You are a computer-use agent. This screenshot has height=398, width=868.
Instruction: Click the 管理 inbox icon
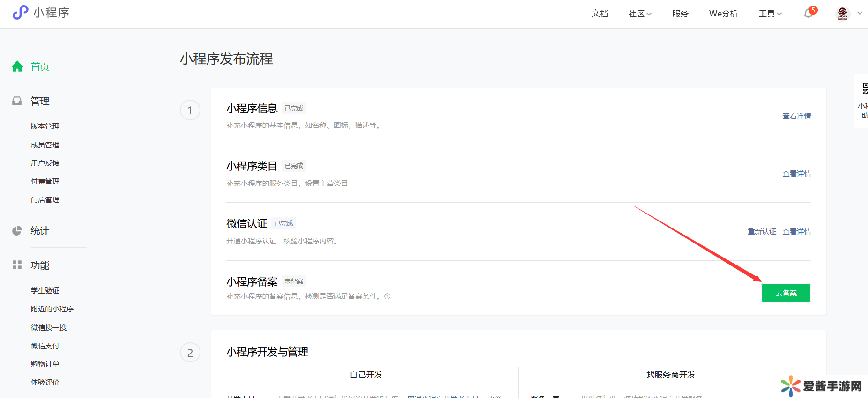click(17, 101)
